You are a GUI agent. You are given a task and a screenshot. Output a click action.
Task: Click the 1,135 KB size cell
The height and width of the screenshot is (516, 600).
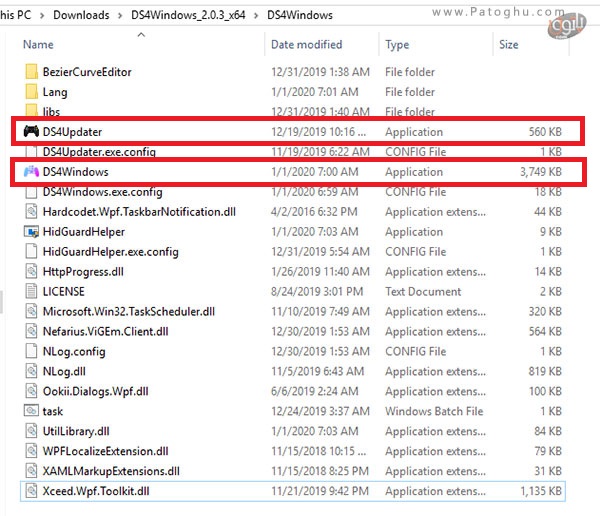(x=541, y=491)
